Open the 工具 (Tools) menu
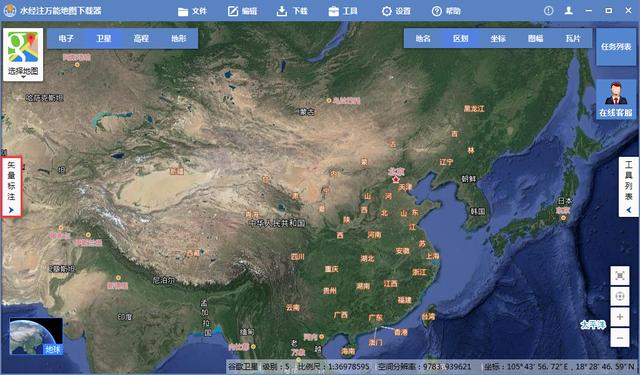The width and height of the screenshot is (640, 375). 343,11
